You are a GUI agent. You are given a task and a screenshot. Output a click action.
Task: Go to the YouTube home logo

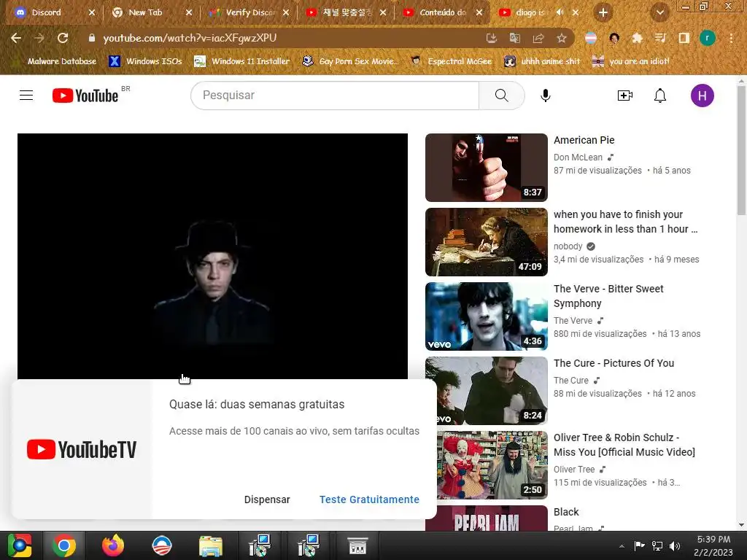point(85,96)
